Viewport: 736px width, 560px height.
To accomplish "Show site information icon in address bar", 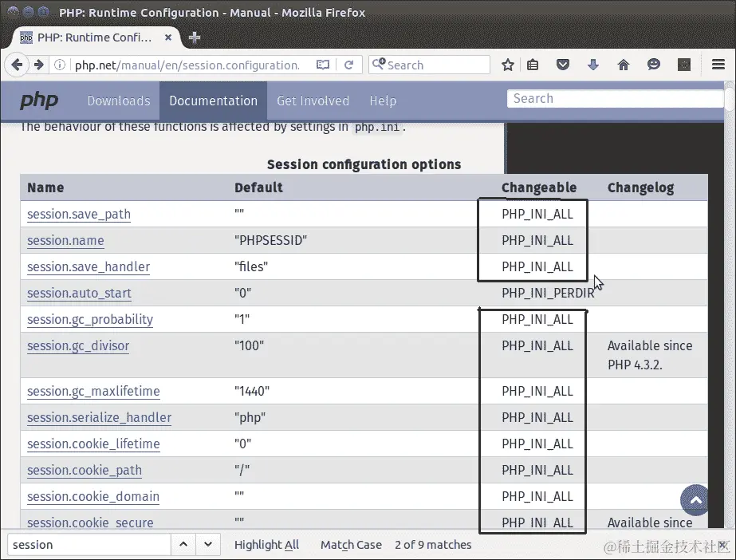I will [x=60, y=65].
